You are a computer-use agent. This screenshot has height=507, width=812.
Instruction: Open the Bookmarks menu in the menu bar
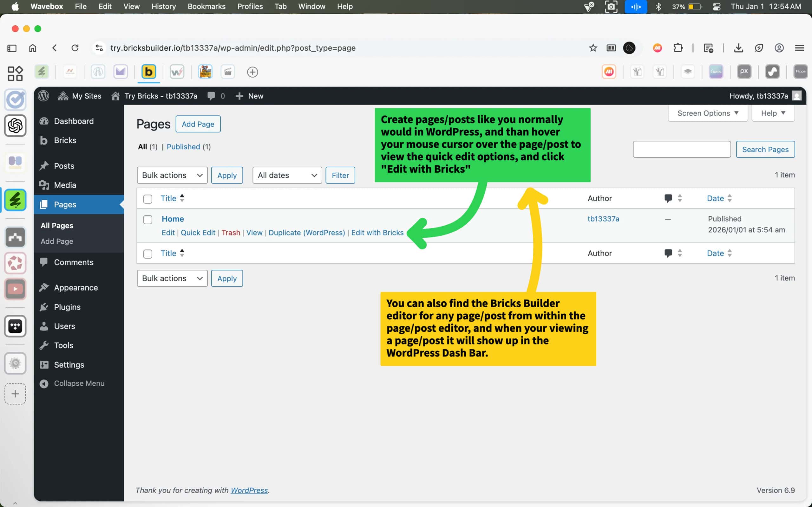206,6
